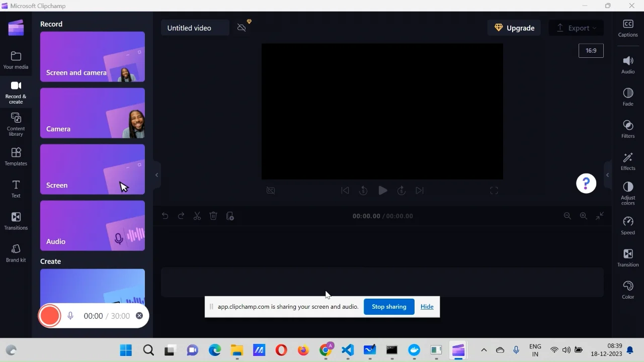Screen dimensions: 644x362
Task: Open Brand kit panel
Action: (16, 253)
